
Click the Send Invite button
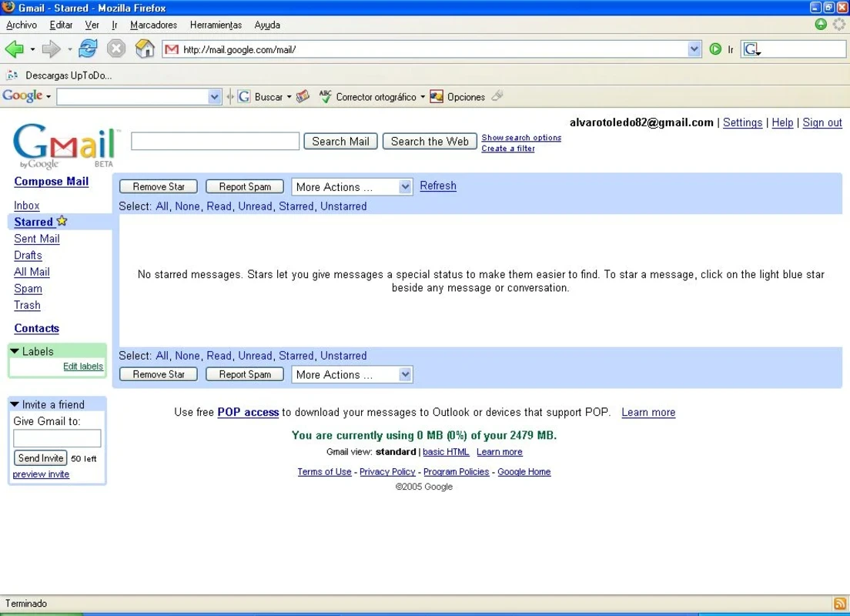(41, 458)
